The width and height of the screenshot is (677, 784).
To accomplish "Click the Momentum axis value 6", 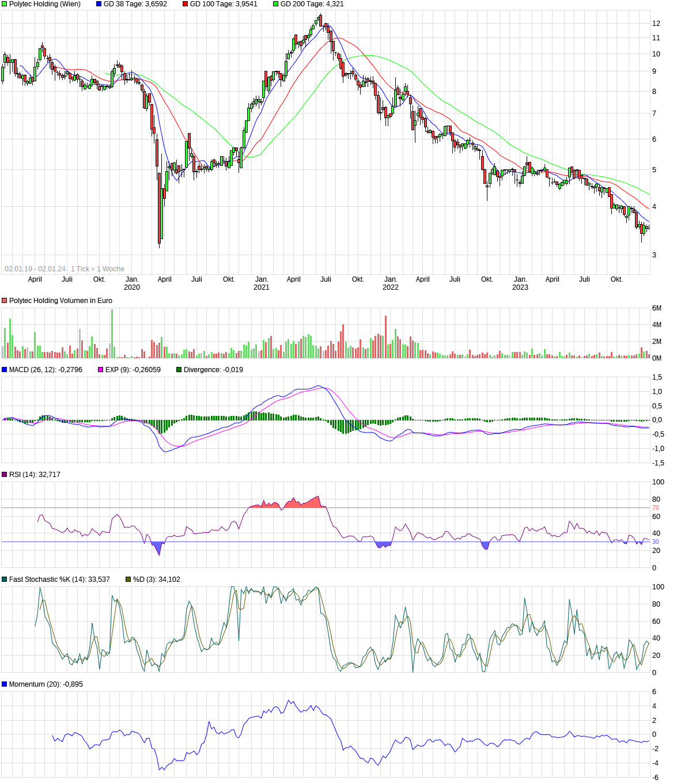I will pos(654,692).
